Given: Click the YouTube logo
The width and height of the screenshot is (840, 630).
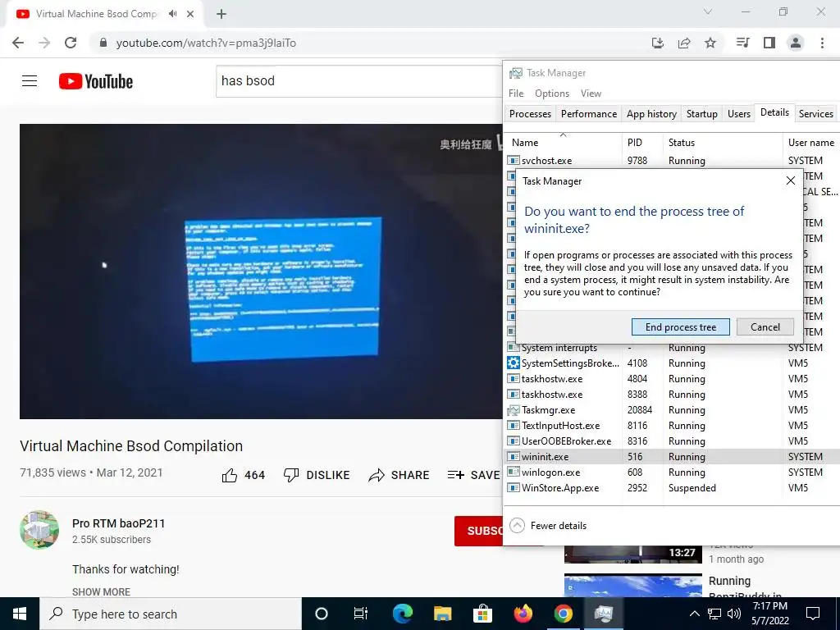Looking at the screenshot, I should tap(96, 81).
